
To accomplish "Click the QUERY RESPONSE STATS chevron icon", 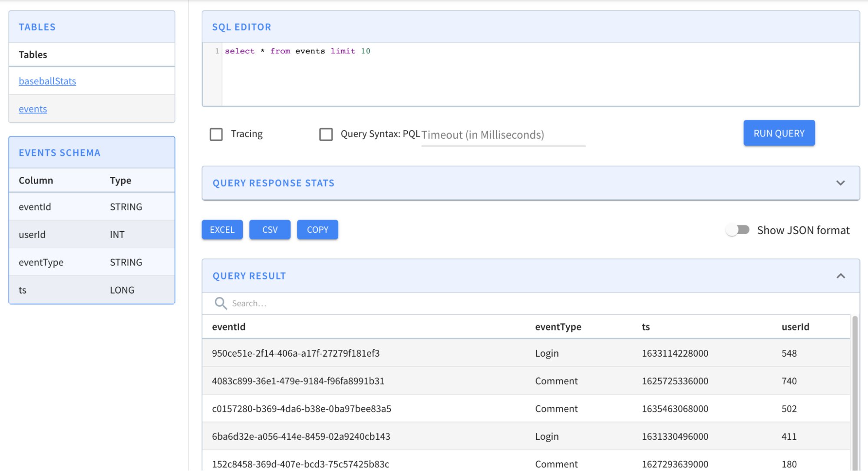I will pos(841,183).
